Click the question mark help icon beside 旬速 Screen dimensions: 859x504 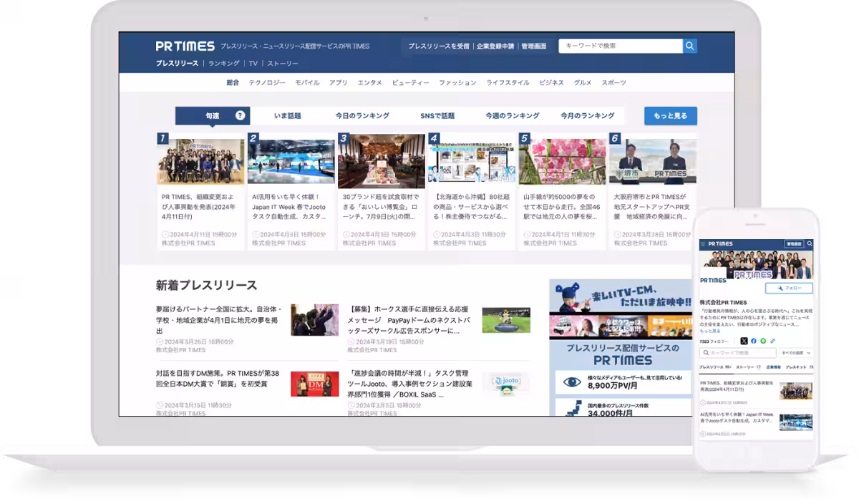pos(240,115)
